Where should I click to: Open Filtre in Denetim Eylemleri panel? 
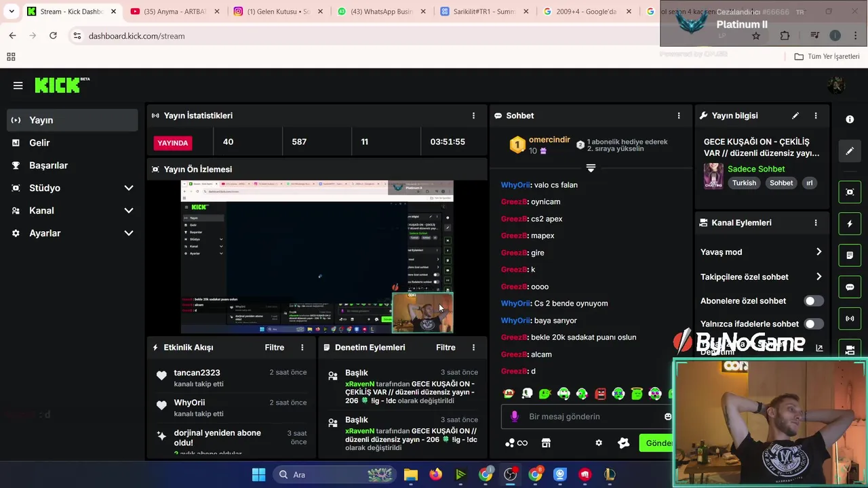[x=446, y=347]
